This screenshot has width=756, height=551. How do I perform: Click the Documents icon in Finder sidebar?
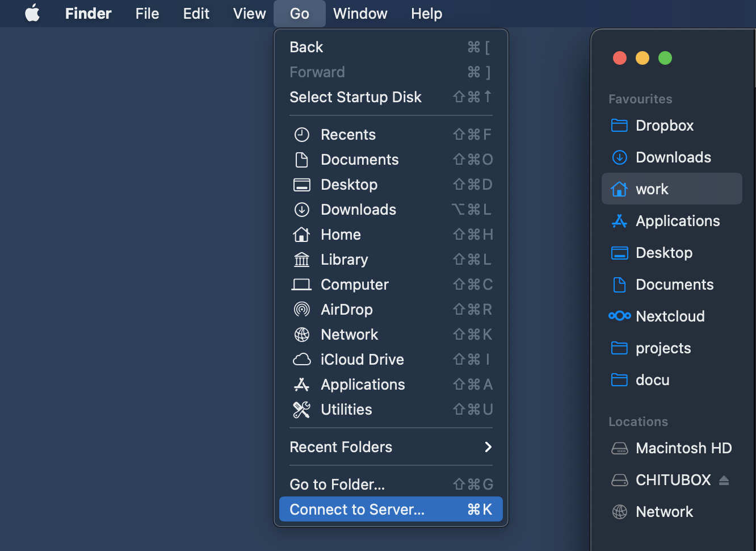click(x=619, y=285)
